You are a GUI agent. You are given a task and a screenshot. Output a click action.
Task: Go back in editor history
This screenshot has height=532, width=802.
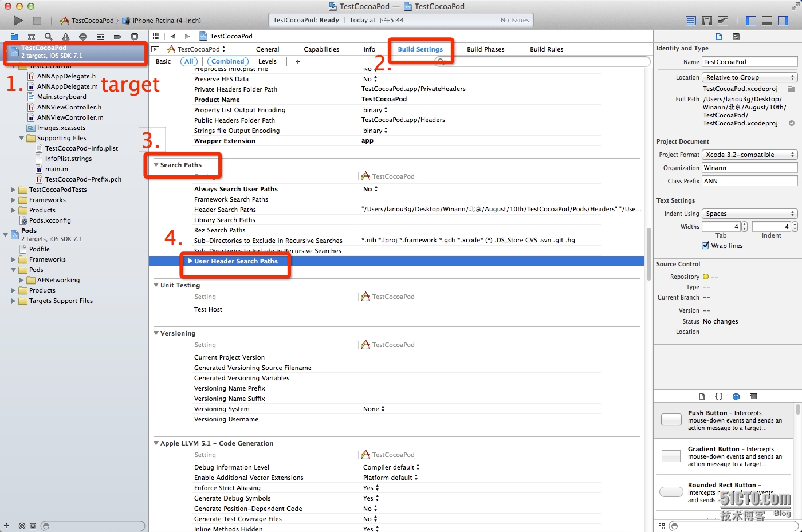[x=172, y=36]
